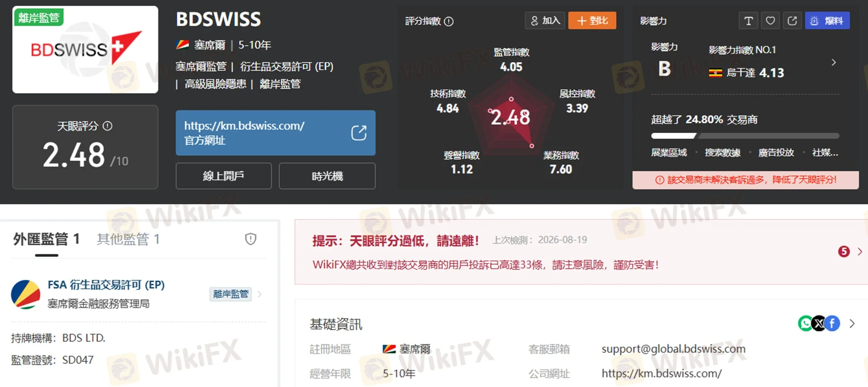
Task: Click the 離岸監管 tag beside FSA license
Action: coord(230,294)
